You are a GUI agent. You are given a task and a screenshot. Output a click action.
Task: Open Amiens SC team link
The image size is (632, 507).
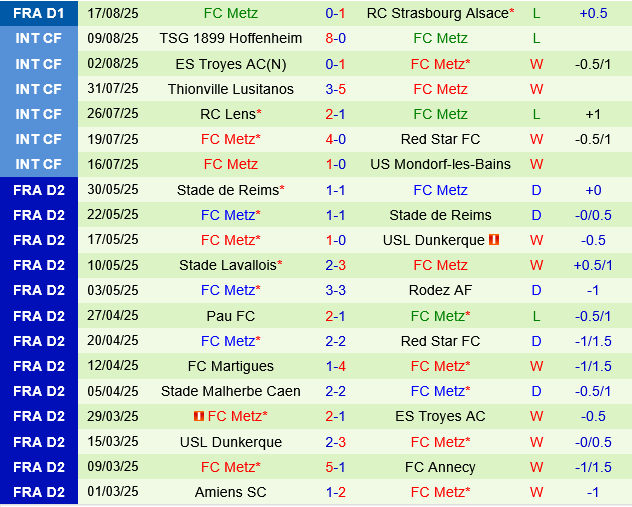(230, 492)
